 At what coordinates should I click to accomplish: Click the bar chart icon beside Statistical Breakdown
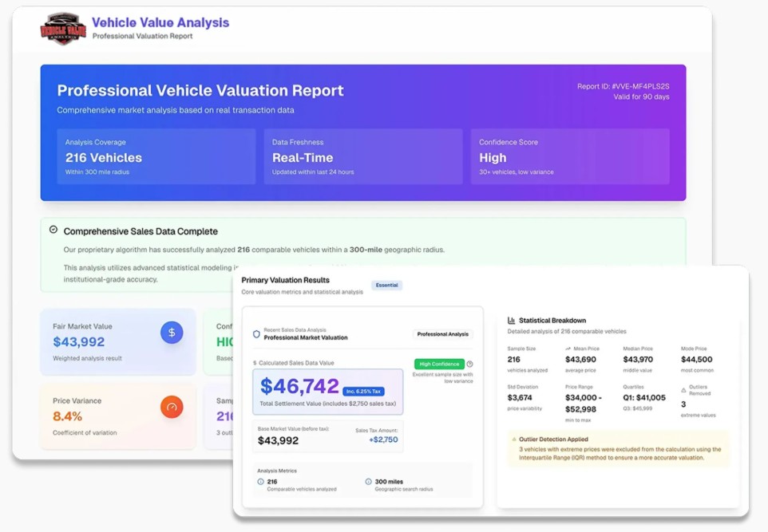coord(511,320)
